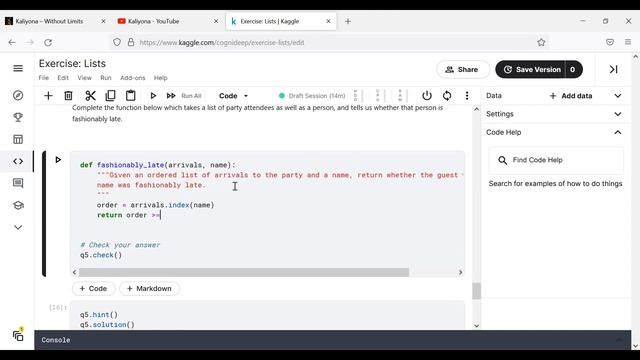Image resolution: width=640 pixels, height=360 pixels.
Task: Click the Save Version button
Action: coord(530,69)
